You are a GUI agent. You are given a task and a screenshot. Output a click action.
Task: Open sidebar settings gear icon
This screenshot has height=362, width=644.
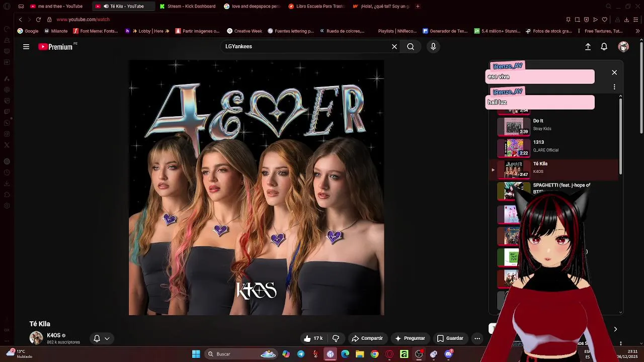7,206
